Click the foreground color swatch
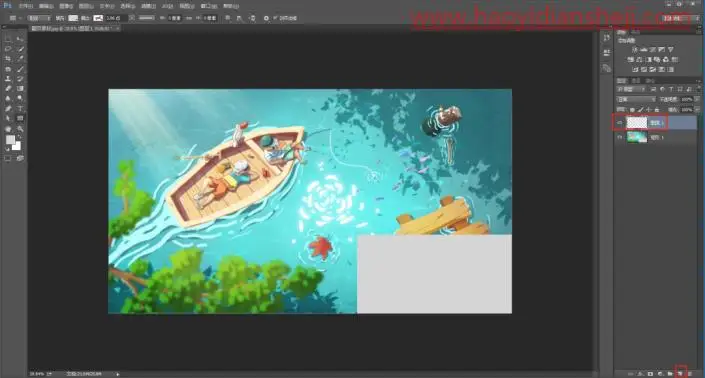Viewport: 705px width, 378px height. coord(10,140)
